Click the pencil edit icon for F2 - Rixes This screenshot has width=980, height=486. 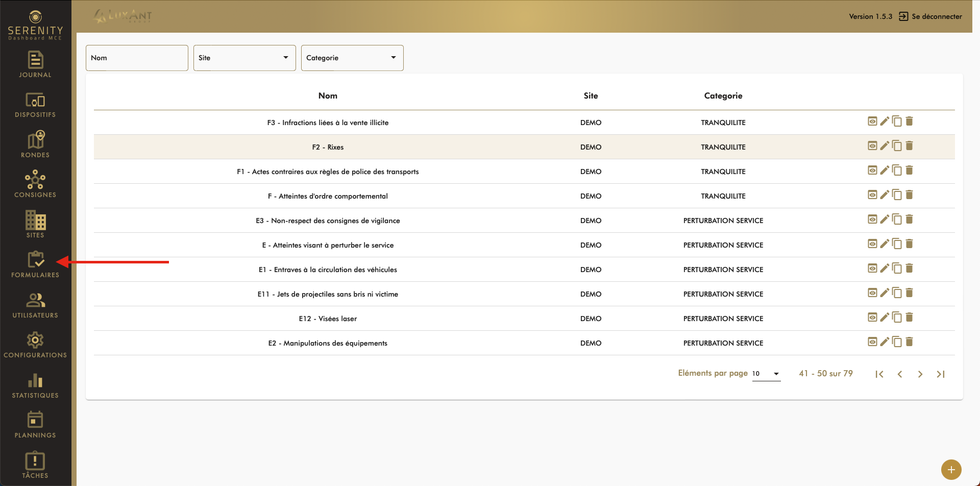click(x=885, y=146)
